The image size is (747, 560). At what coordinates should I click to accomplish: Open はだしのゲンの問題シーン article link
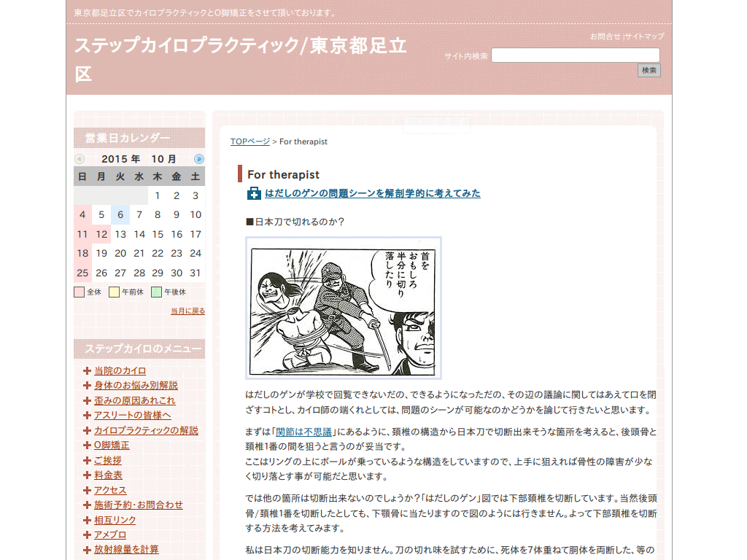click(x=373, y=193)
